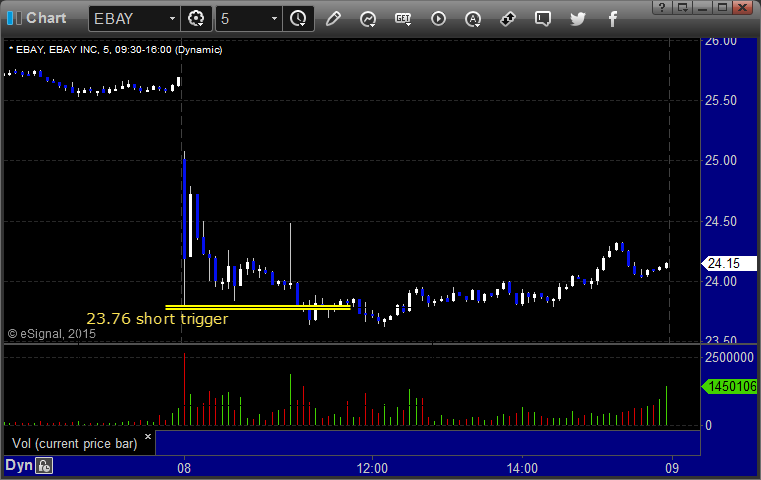Click the 25.00 price axis label
The width and height of the screenshot is (761, 480).
[721, 161]
